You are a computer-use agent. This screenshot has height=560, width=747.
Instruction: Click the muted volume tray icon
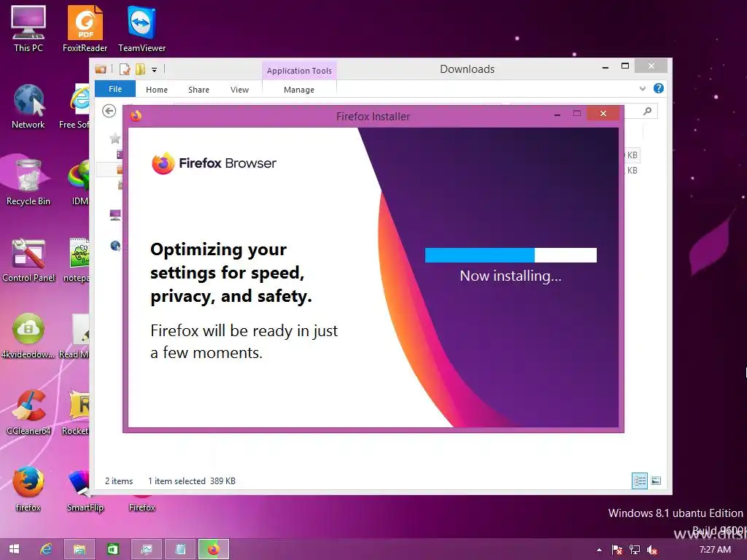click(x=652, y=550)
